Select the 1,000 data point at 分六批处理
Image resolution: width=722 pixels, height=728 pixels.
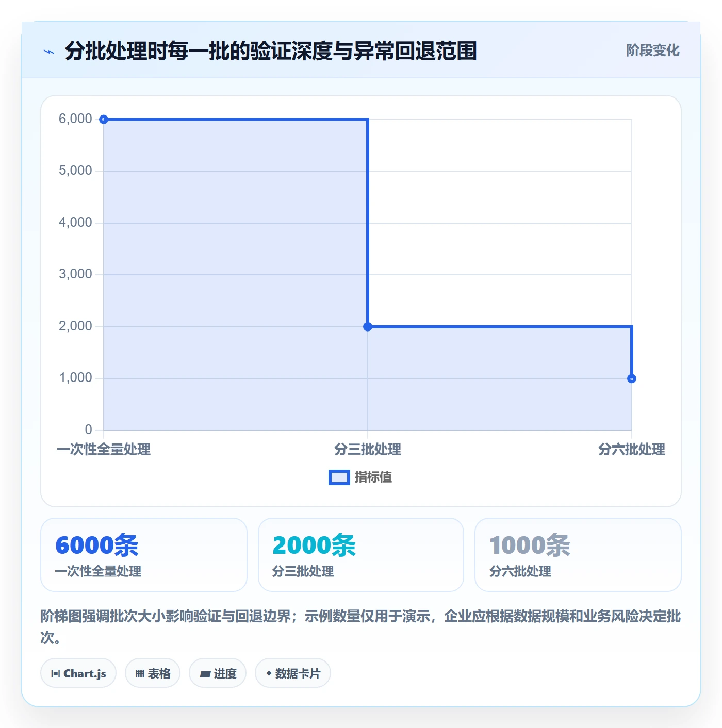pyautogui.click(x=632, y=379)
